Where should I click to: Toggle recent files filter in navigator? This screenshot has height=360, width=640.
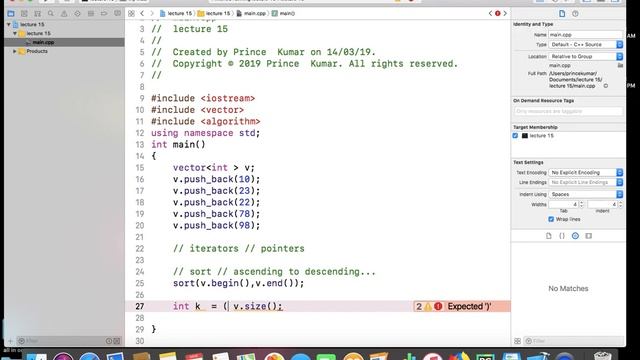coord(109,341)
